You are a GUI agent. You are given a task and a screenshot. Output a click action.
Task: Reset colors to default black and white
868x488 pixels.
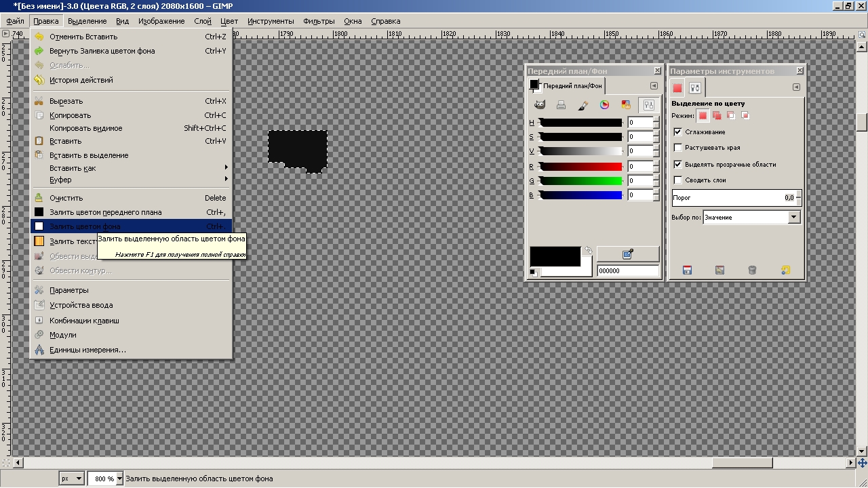pos(534,272)
